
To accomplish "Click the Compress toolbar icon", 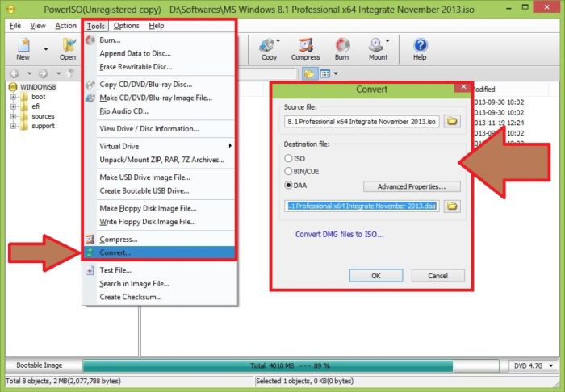I will [x=306, y=48].
